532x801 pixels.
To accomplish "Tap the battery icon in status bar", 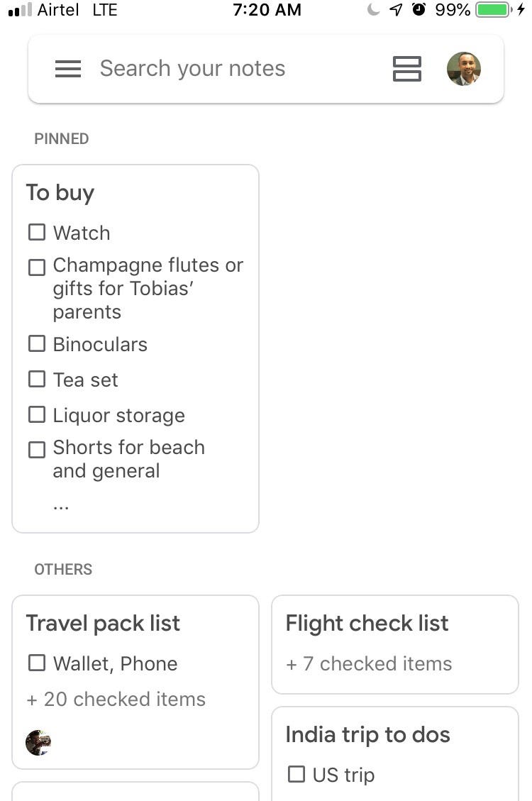I will [x=494, y=10].
